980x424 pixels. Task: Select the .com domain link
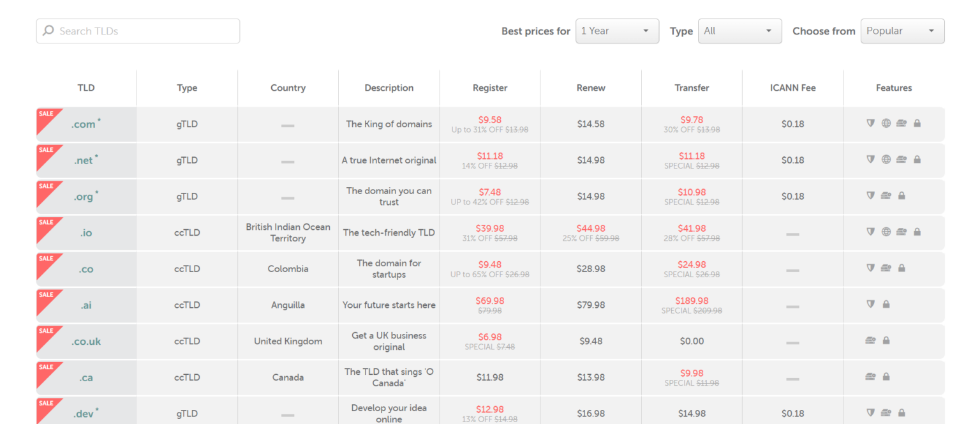[84, 123]
